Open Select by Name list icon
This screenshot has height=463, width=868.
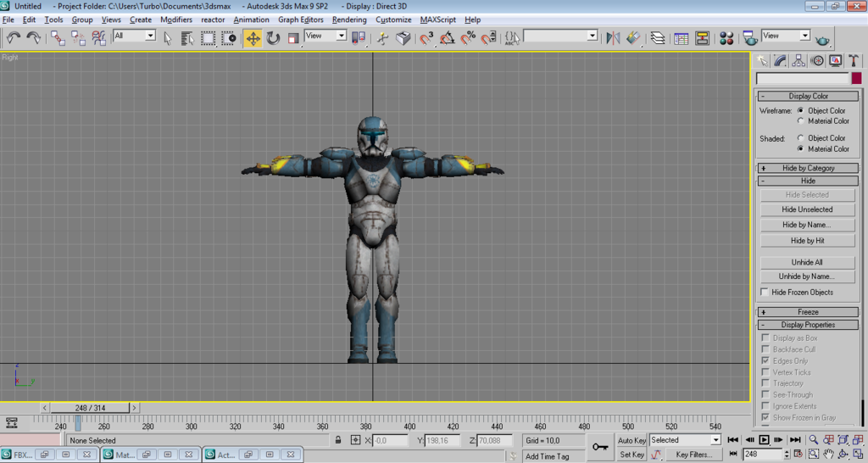click(187, 37)
